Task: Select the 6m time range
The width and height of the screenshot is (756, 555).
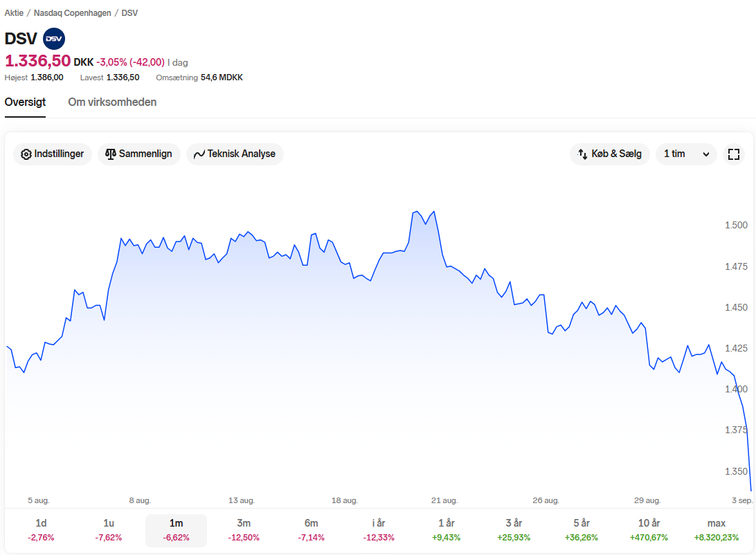Action: (311, 530)
